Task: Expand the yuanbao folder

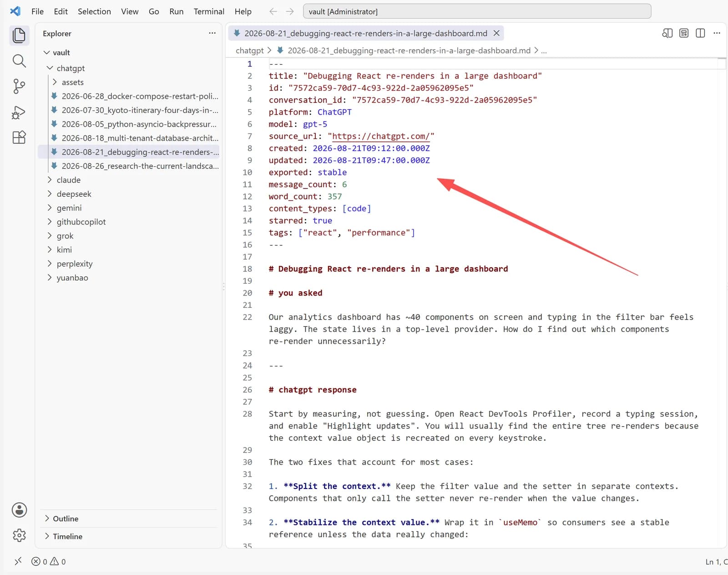Action: click(x=50, y=278)
